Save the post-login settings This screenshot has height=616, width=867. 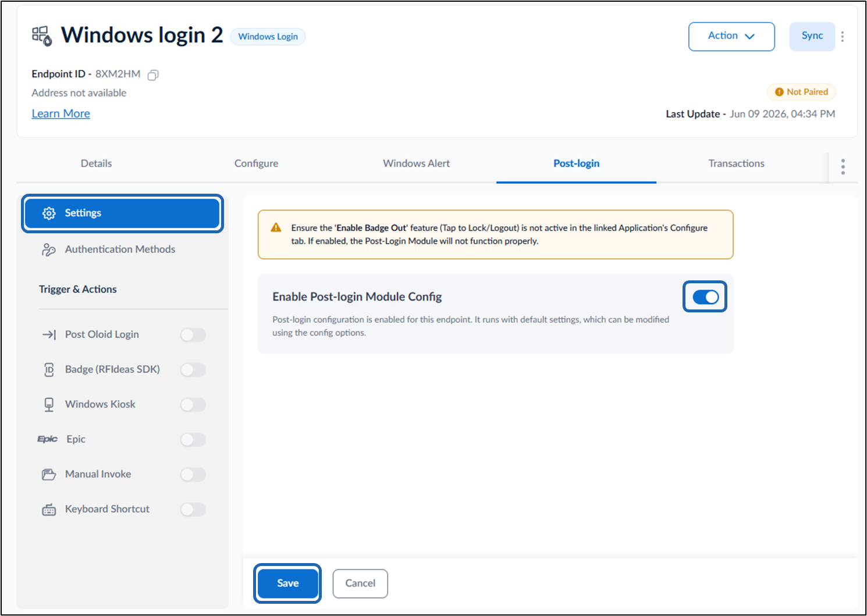coord(287,583)
